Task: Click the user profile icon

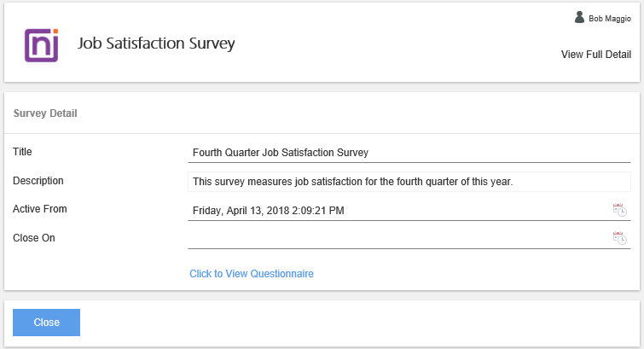Action: (x=580, y=17)
